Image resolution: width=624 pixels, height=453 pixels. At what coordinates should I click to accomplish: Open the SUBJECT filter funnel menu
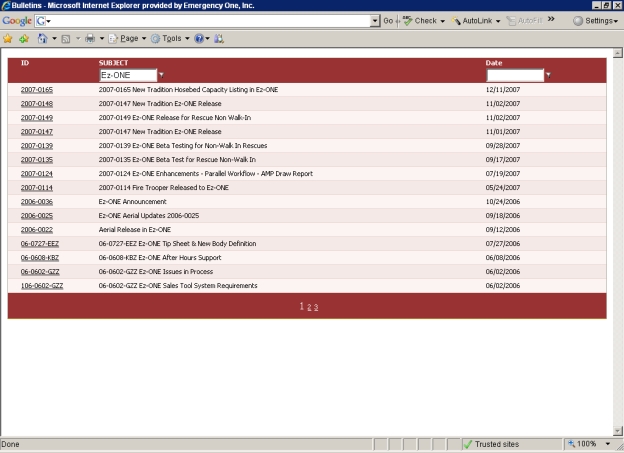point(161,75)
